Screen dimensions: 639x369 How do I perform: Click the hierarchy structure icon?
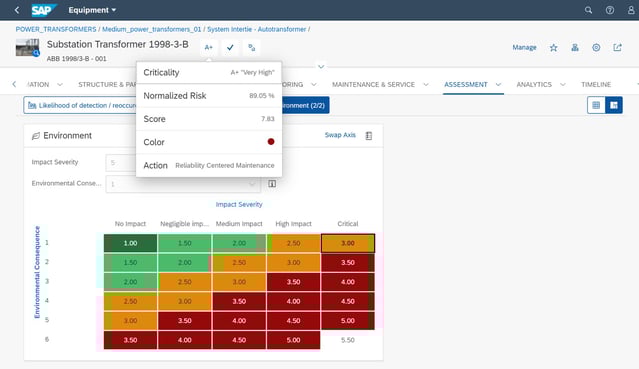pos(575,48)
